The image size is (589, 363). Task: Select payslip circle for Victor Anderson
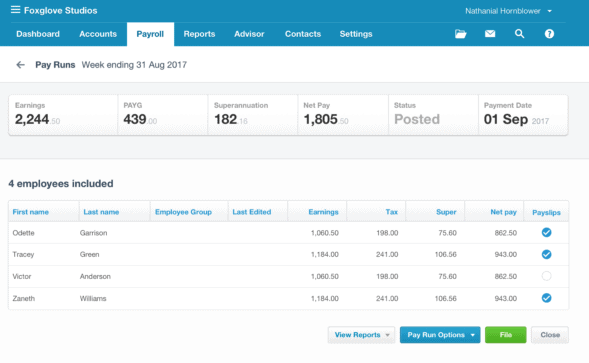(547, 276)
